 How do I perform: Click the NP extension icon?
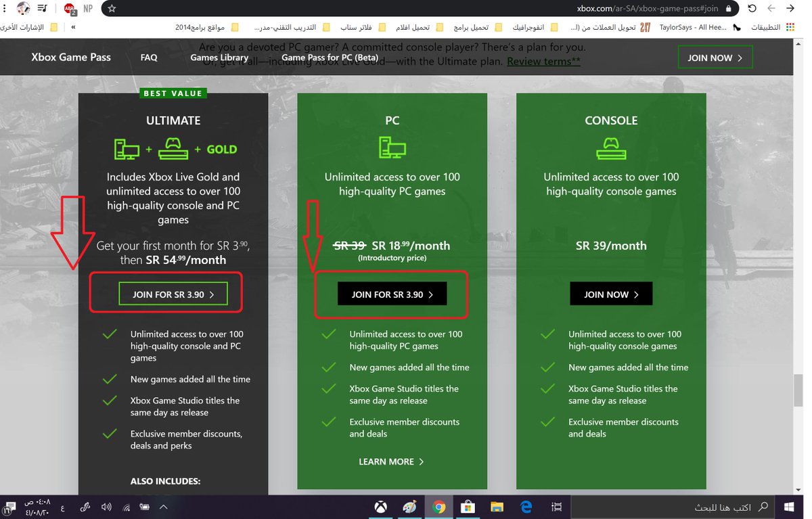tap(88, 9)
